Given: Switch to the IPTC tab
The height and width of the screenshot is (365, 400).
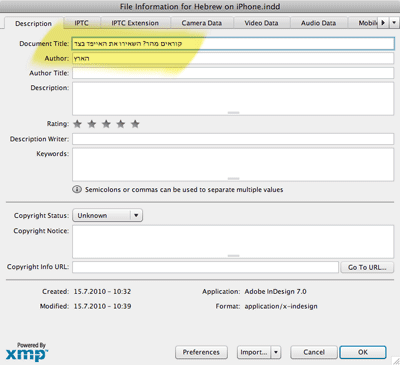Looking at the screenshot, I should tap(81, 23).
